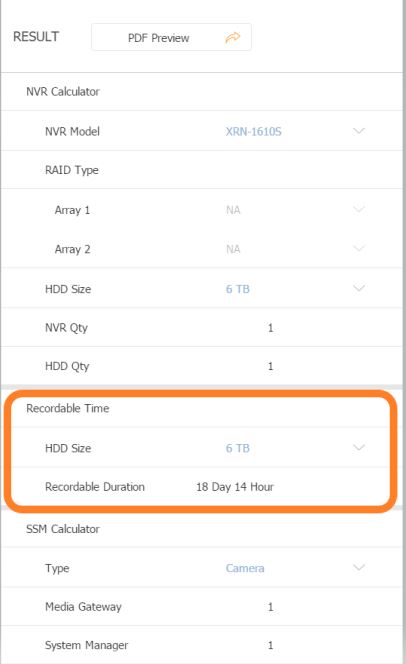The image size is (406, 664).
Task: Click the HDD Qty value
Action: click(271, 366)
